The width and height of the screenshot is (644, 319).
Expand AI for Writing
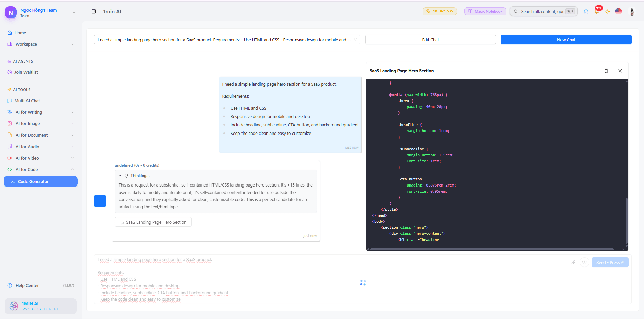coord(41,112)
